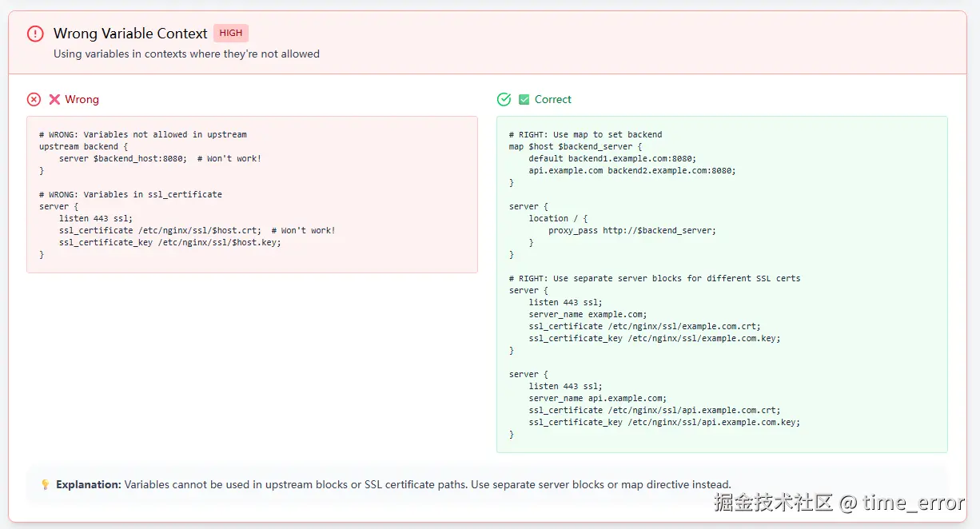980x529 pixels.
Task: Click the "server_name example.com;" line
Action: (x=588, y=315)
